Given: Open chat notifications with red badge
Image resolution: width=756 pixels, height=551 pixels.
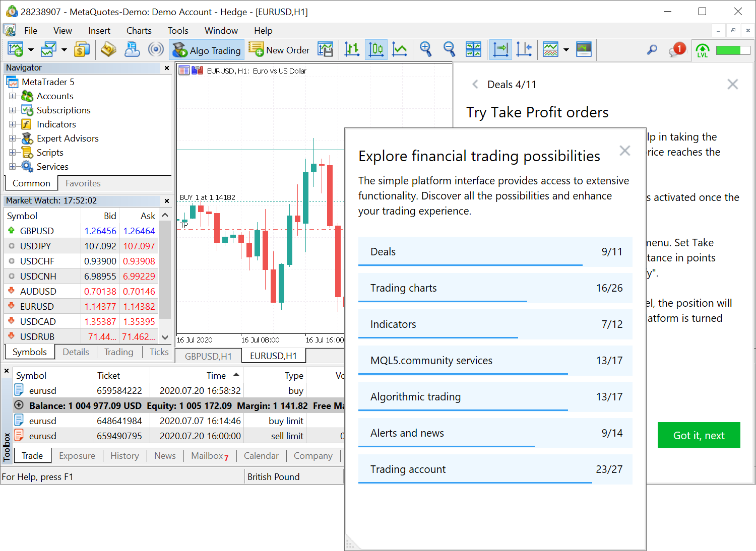Looking at the screenshot, I should pos(677,49).
